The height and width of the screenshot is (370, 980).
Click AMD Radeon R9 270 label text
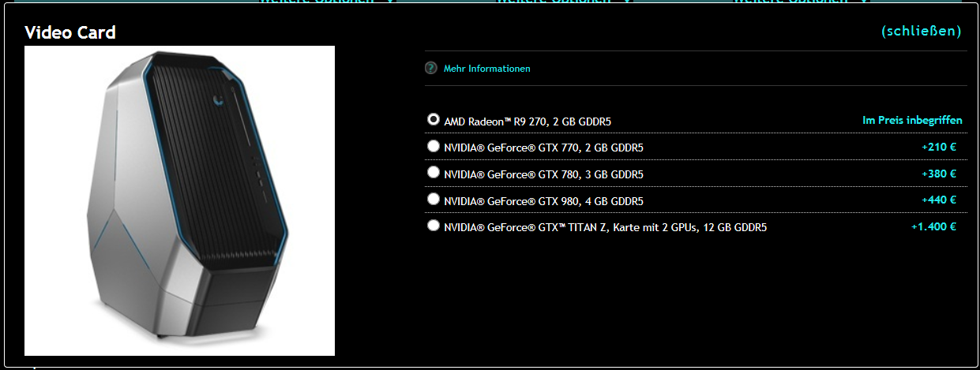[x=528, y=121]
